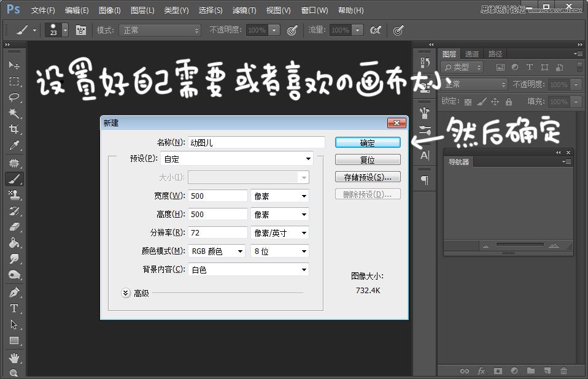Screen dimensions: 588x379
Task: Select the Lasso tool
Action: (14, 98)
